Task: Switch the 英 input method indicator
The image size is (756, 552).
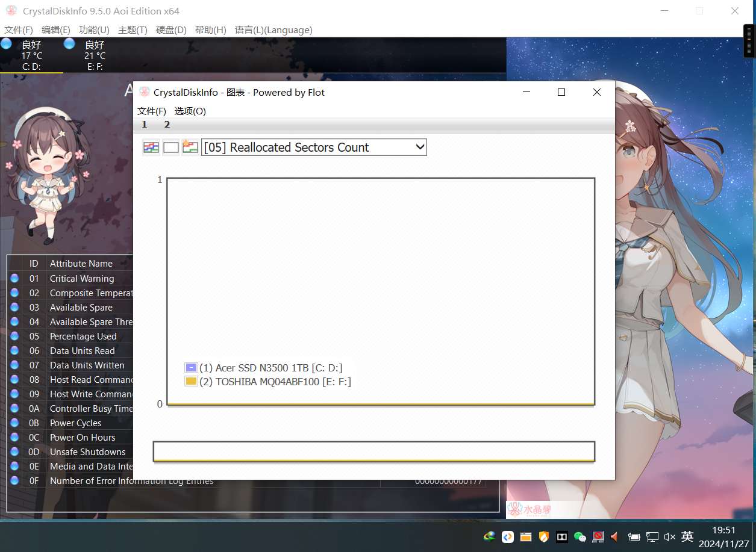Action: [687, 536]
